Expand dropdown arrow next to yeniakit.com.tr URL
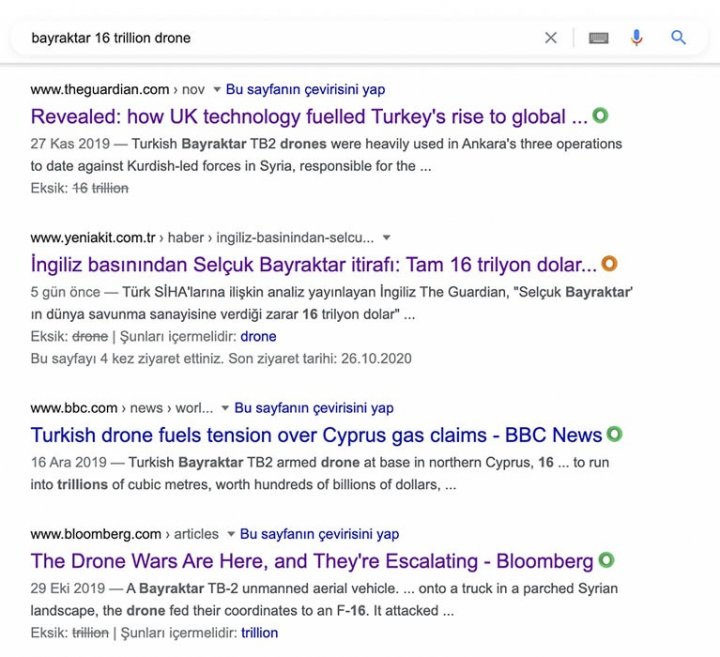 tap(387, 237)
